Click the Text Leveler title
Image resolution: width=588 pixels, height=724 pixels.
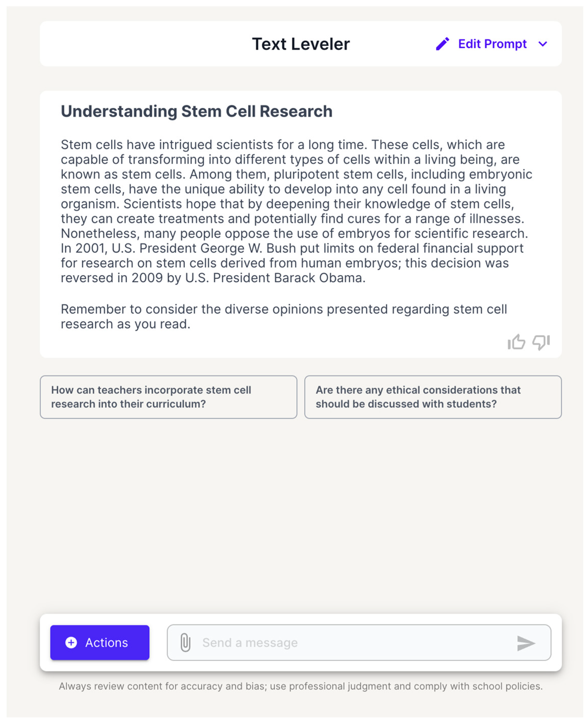(x=301, y=44)
